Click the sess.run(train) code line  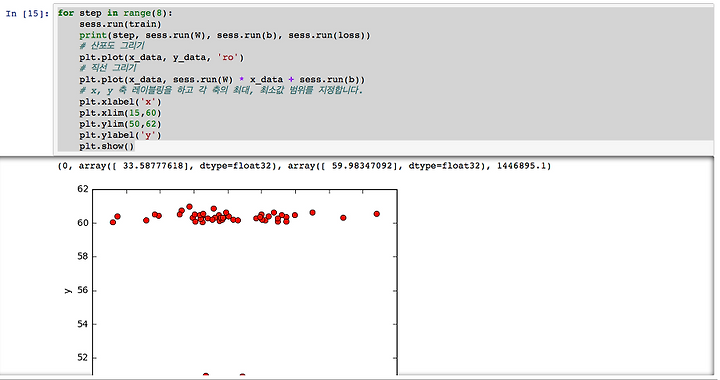click(120, 24)
